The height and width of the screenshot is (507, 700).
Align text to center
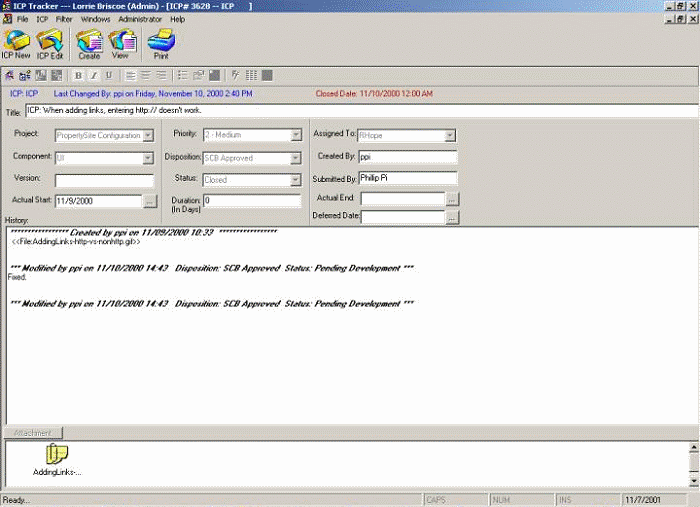(x=144, y=75)
